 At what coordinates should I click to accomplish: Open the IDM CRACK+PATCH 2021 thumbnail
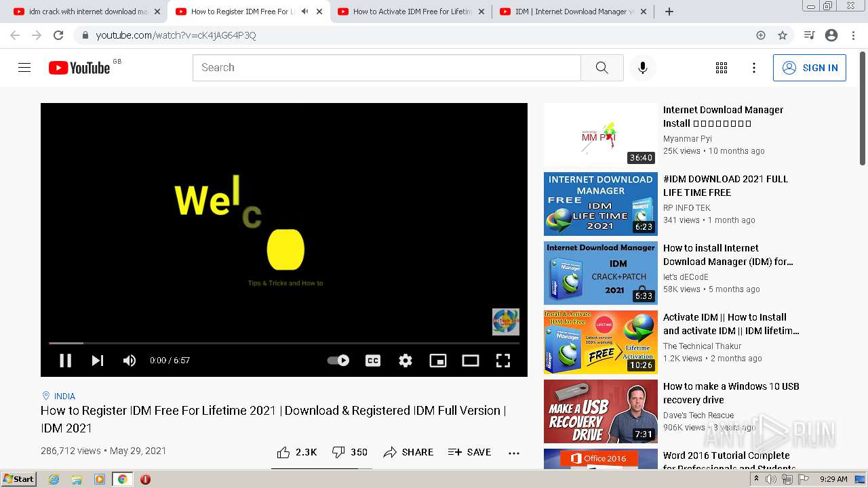(601, 273)
